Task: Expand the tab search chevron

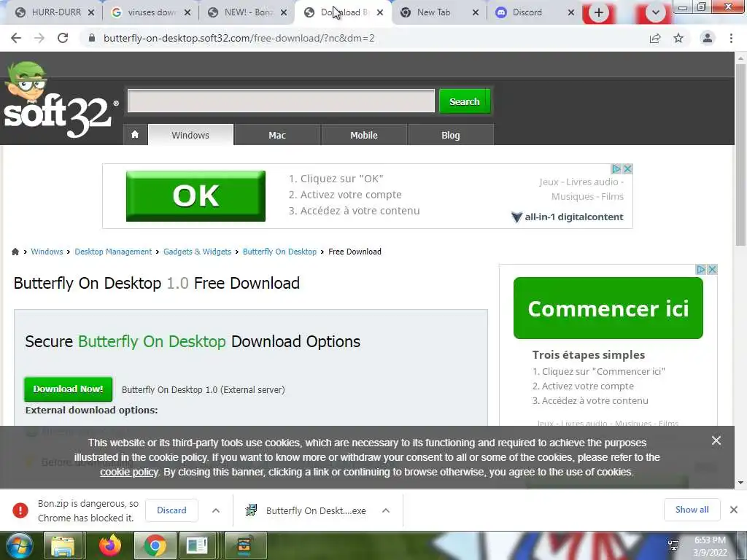Action: coord(656,13)
